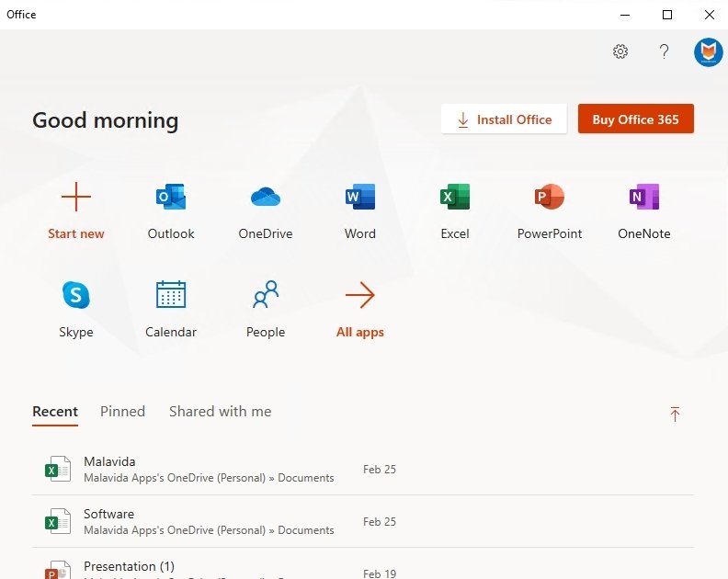The height and width of the screenshot is (579, 728).
Task: Open the Malavida spreadsheet title
Action: coord(109,461)
